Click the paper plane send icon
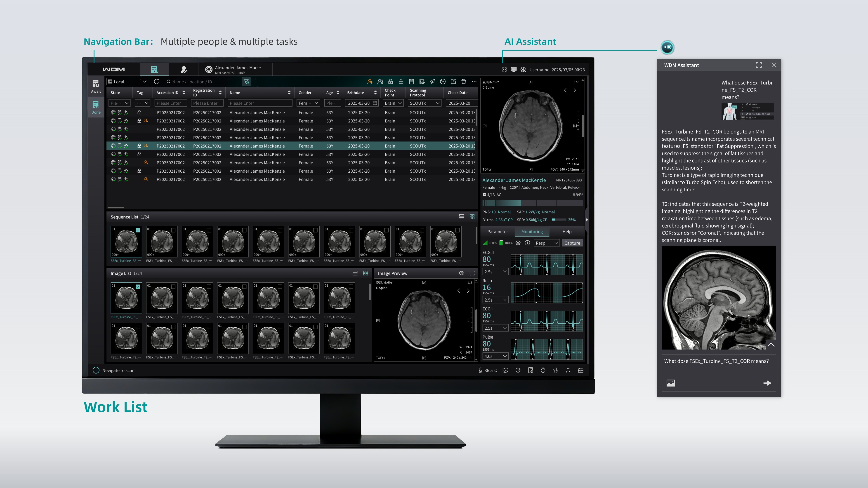868x488 pixels. click(x=432, y=82)
